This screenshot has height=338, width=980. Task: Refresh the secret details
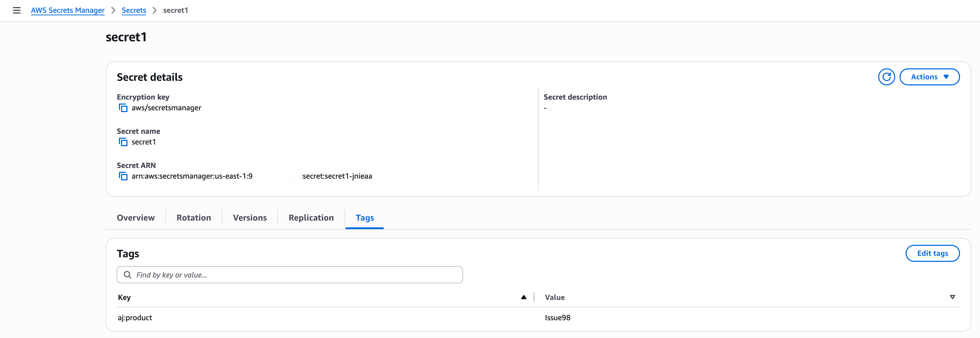coord(886,77)
